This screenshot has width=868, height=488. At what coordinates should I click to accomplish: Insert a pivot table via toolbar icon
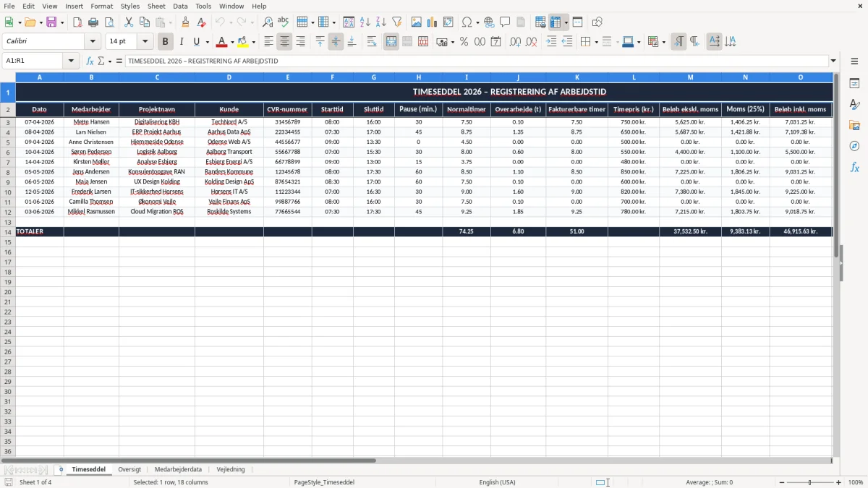[x=448, y=22]
